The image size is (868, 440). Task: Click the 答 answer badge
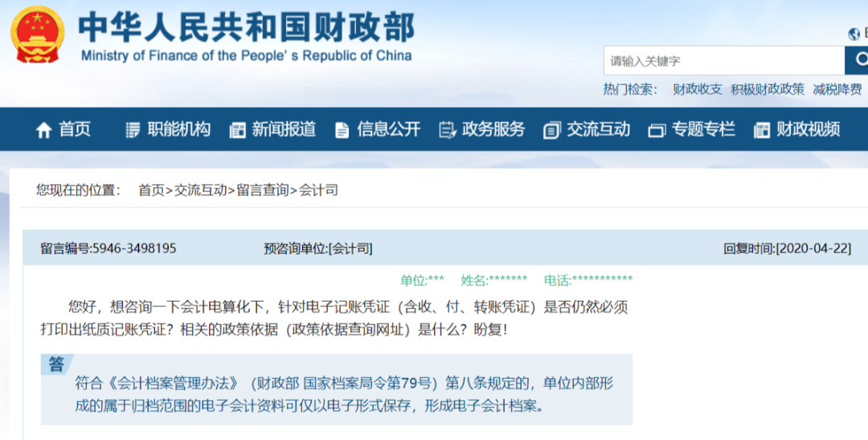(56, 365)
